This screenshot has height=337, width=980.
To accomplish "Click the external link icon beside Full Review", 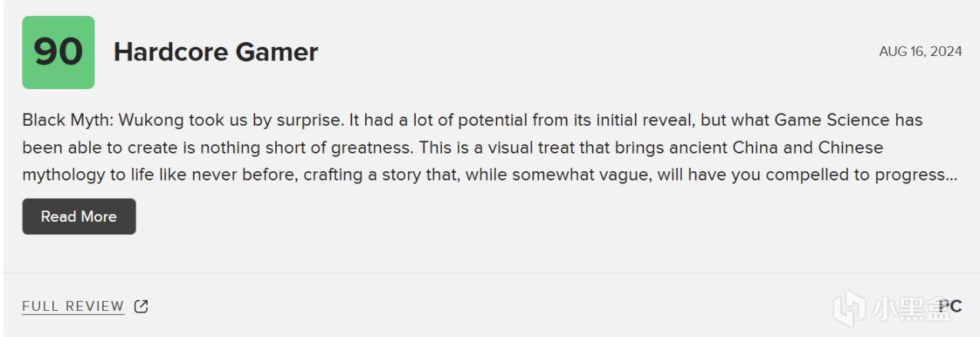I will 141,306.
